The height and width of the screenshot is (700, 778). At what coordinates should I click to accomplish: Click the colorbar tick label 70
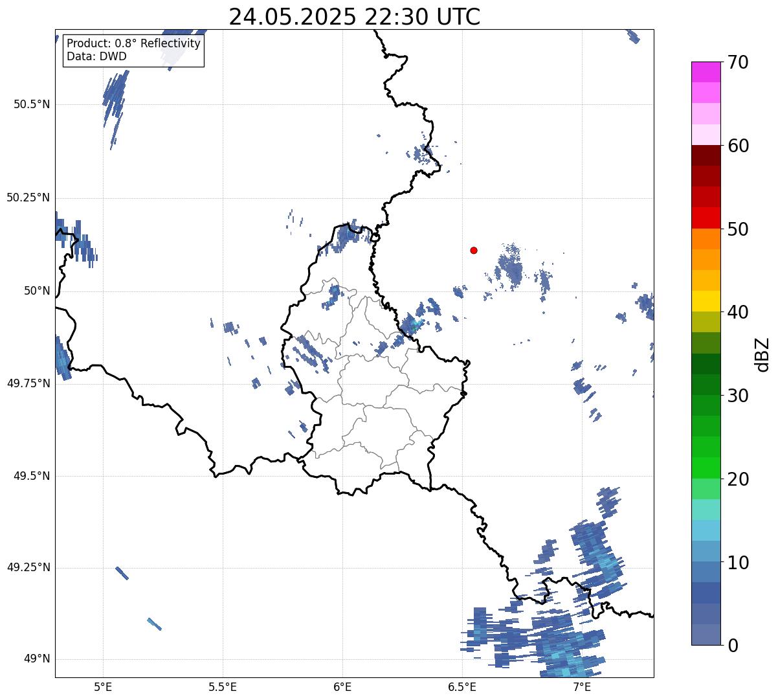click(738, 62)
